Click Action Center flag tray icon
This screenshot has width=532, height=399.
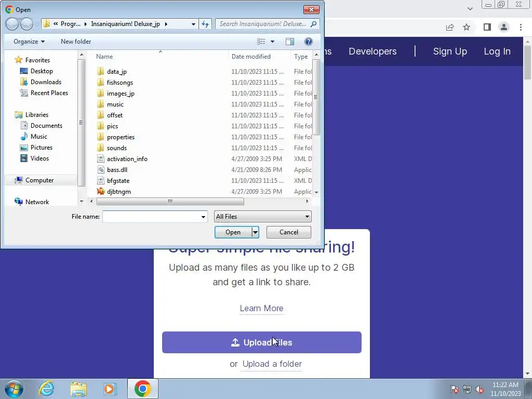pos(455,389)
